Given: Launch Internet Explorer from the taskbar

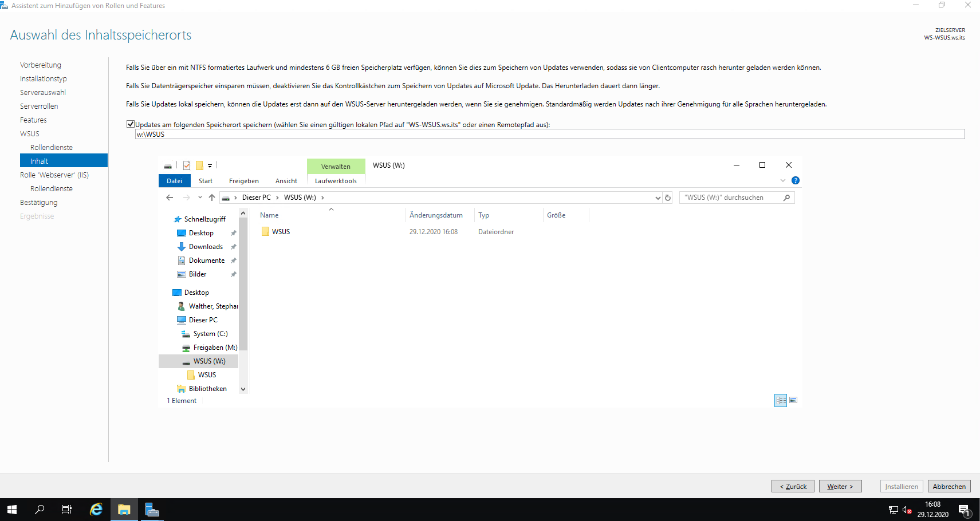Looking at the screenshot, I should pyautogui.click(x=96, y=510).
